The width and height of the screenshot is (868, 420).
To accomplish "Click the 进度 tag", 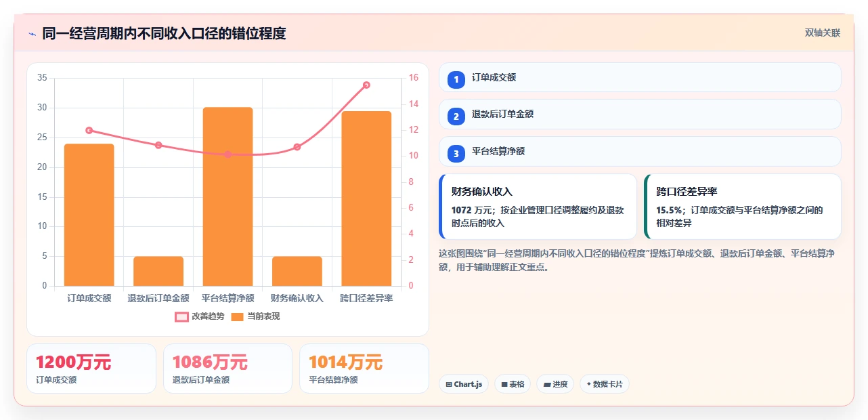I will [x=555, y=384].
